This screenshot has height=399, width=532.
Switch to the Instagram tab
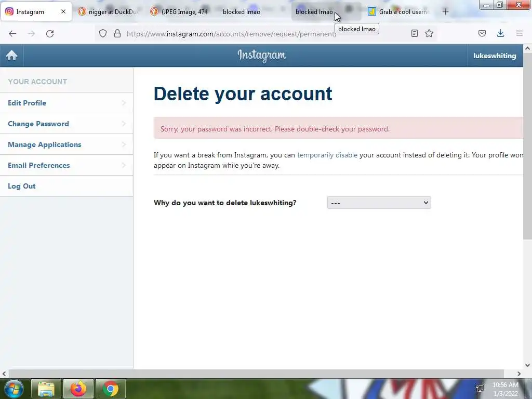36,11
